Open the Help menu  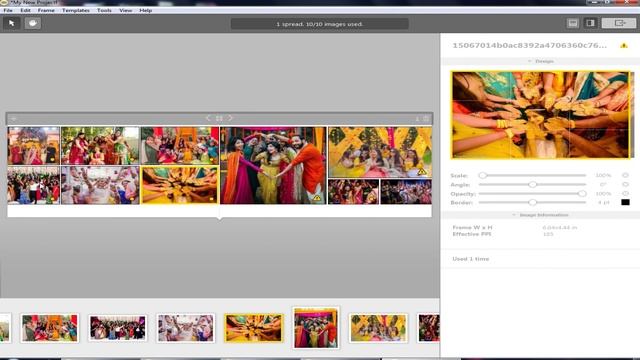tap(145, 10)
